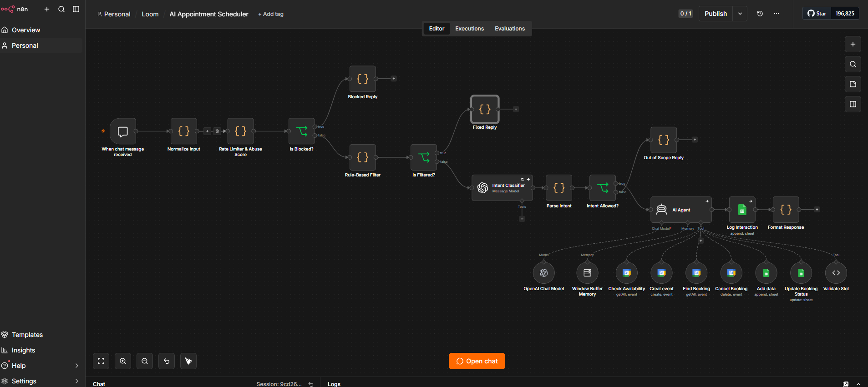Select the 'Is Filtered?' IF node
The image size is (868, 387).
pos(424,157)
